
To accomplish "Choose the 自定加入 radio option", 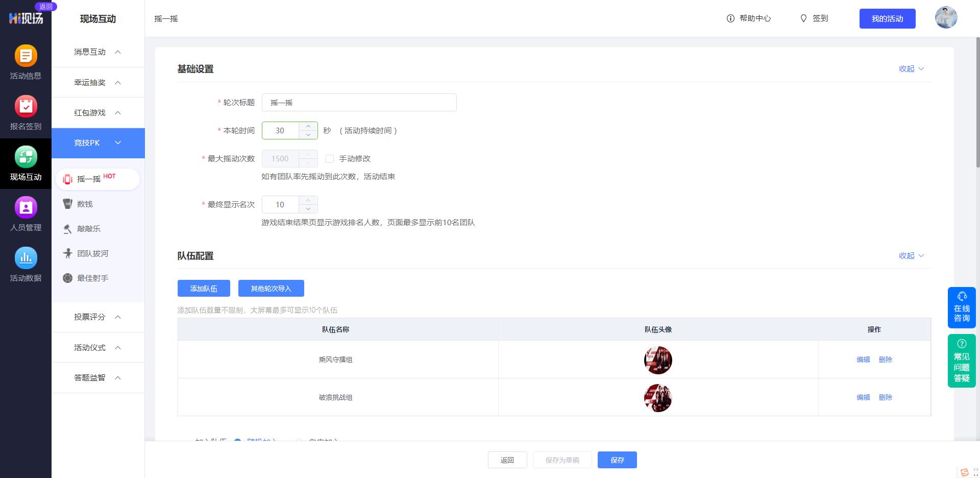I will 300,441.
